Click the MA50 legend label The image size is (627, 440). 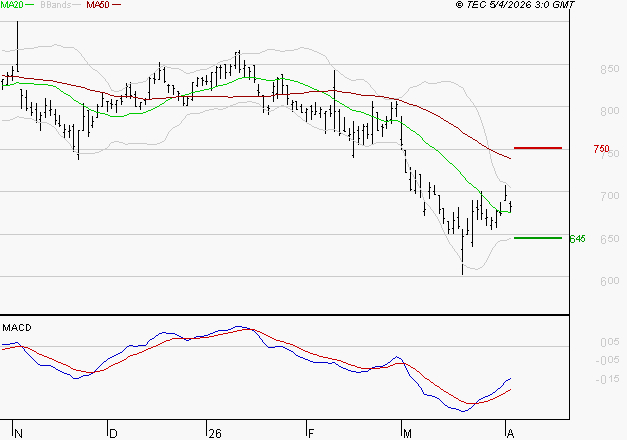98,5
